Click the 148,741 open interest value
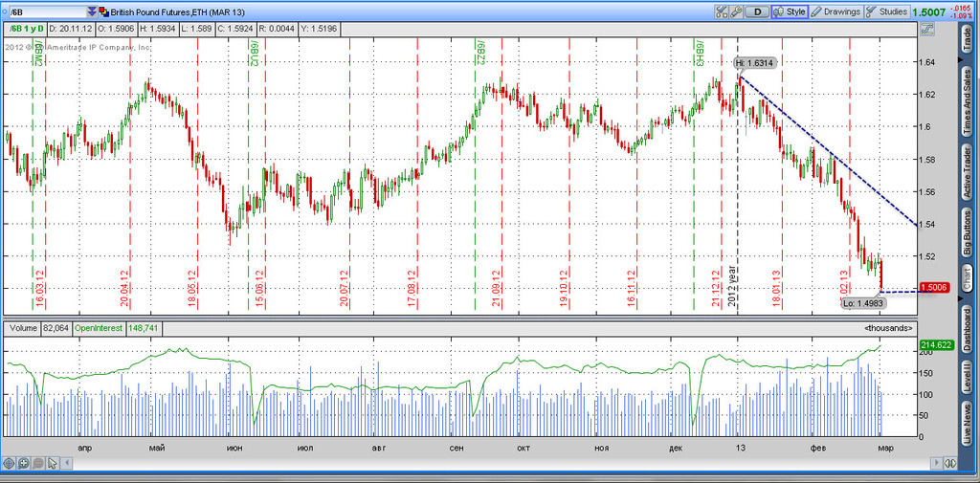 click(143, 327)
